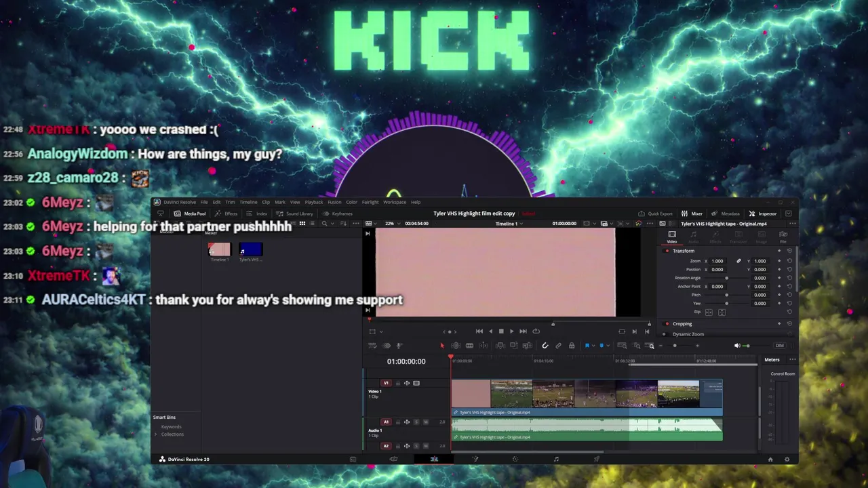The height and width of the screenshot is (488, 868).
Task: Toggle the Inspector panel
Action: click(763, 213)
